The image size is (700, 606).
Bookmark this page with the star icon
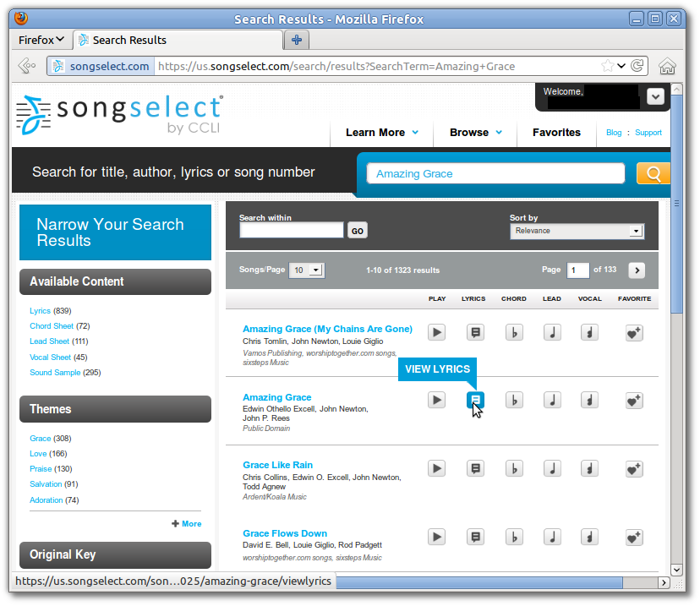pos(607,66)
